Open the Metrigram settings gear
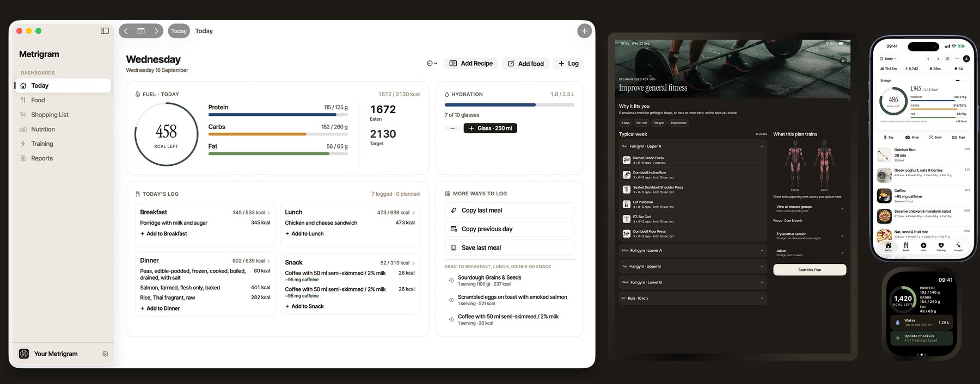The width and height of the screenshot is (980, 384). coord(105,354)
